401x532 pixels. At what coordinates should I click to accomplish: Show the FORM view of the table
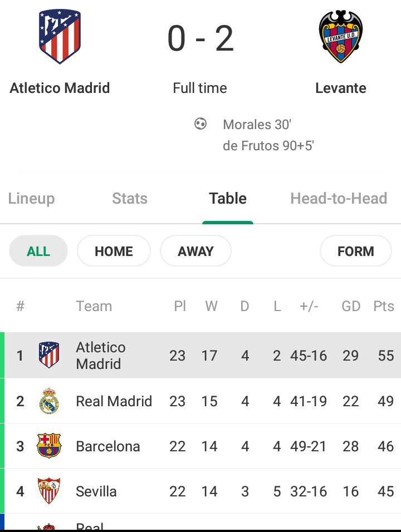[x=355, y=251]
